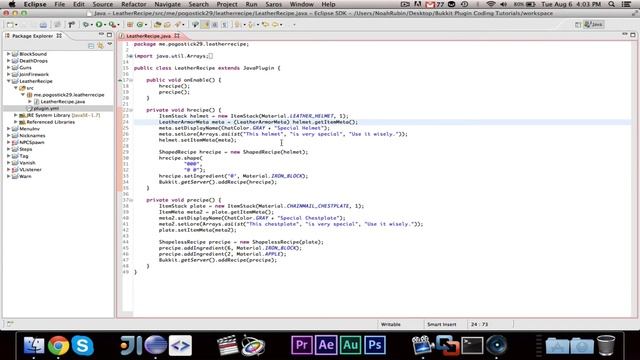
Task: Open the Saros menu
Action: [x=273, y=4]
